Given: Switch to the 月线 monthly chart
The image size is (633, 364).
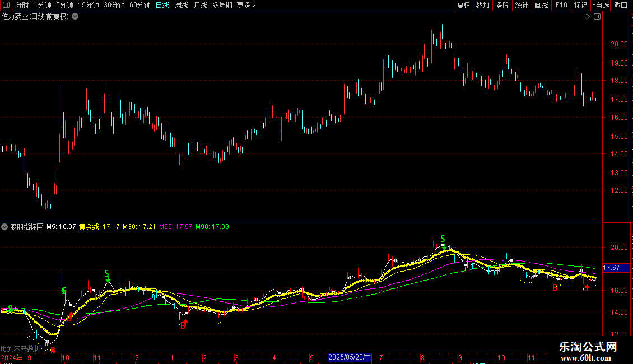Looking at the screenshot, I should pyautogui.click(x=200, y=5).
